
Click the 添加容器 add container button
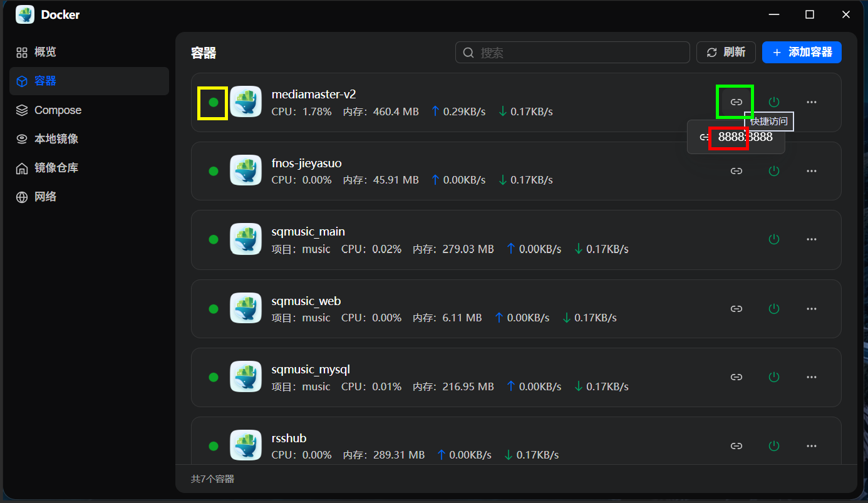(802, 53)
